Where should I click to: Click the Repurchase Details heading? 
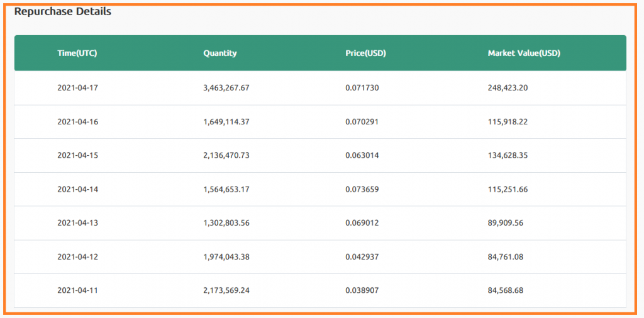tap(63, 11)
